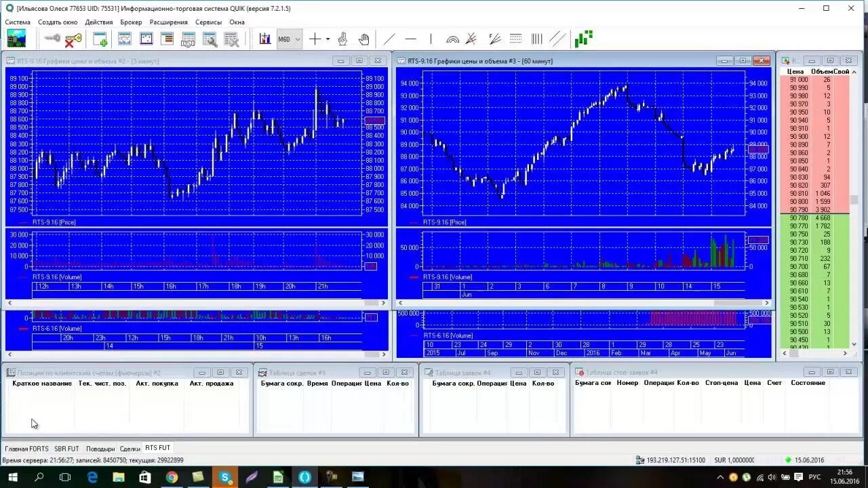Click the table search magnifier icon
Image resolution: width=868 pixels, height=488 pixels.
[210, 39]
